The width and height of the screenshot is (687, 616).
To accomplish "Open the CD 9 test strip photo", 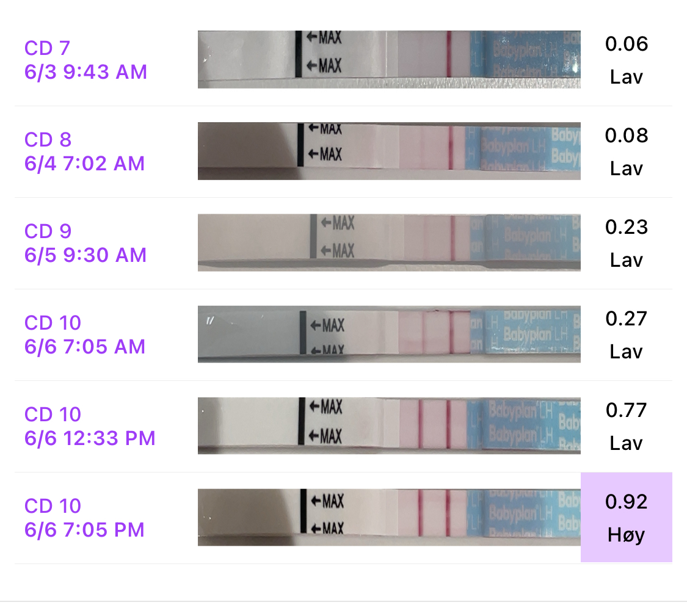I will tap(389, 242).
